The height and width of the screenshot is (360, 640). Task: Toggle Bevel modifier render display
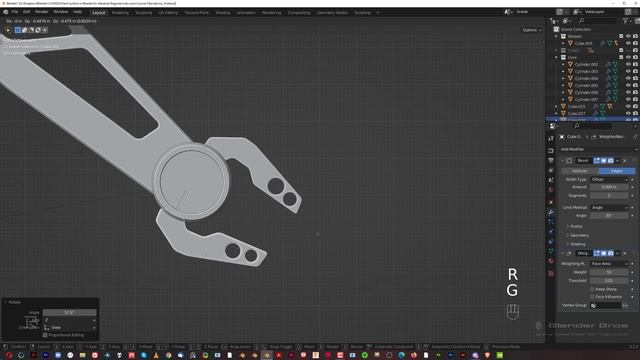[611, 161]
